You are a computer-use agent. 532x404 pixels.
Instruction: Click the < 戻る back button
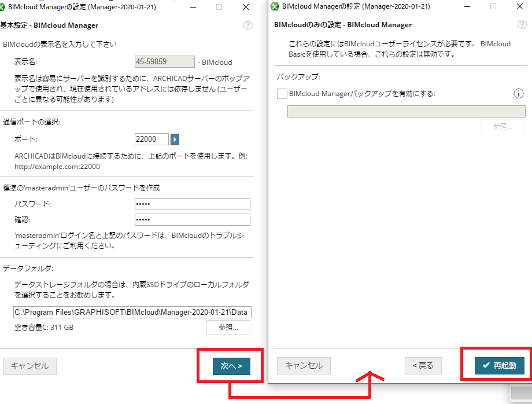(423, 366)
